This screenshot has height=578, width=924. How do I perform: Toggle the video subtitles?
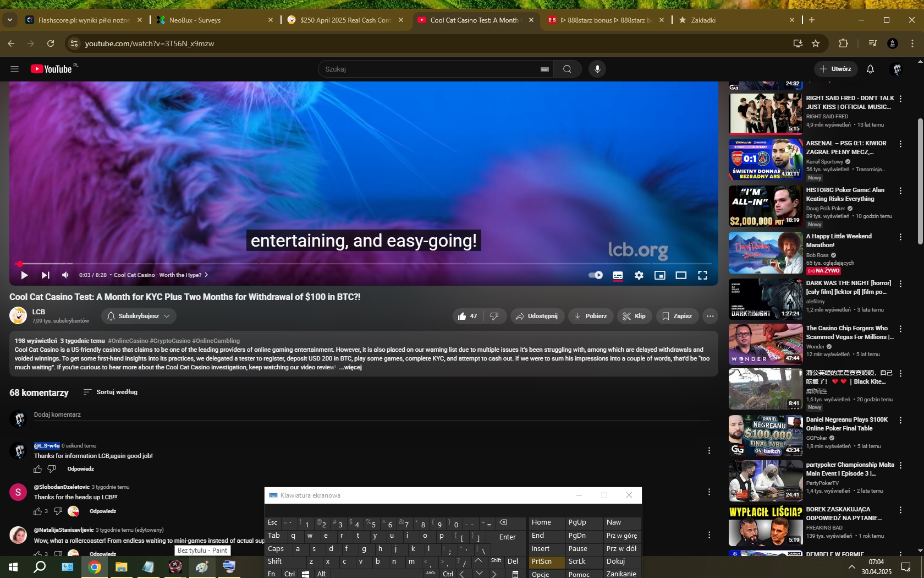[x=618, y=275]
